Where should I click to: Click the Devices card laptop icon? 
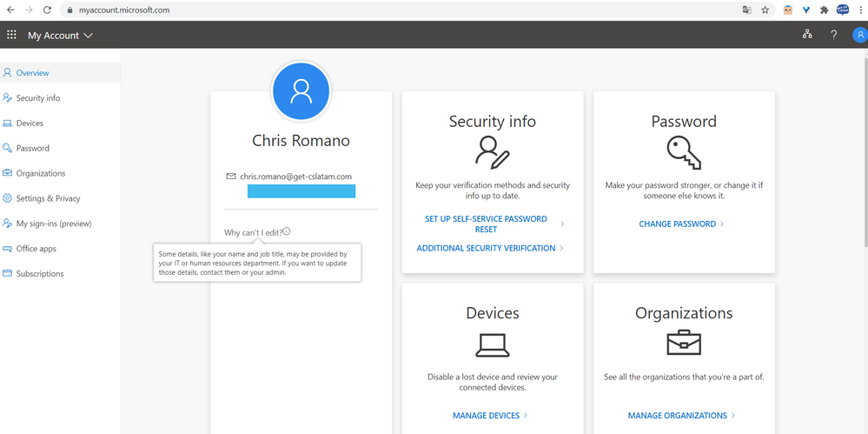(x=492, y=344)
